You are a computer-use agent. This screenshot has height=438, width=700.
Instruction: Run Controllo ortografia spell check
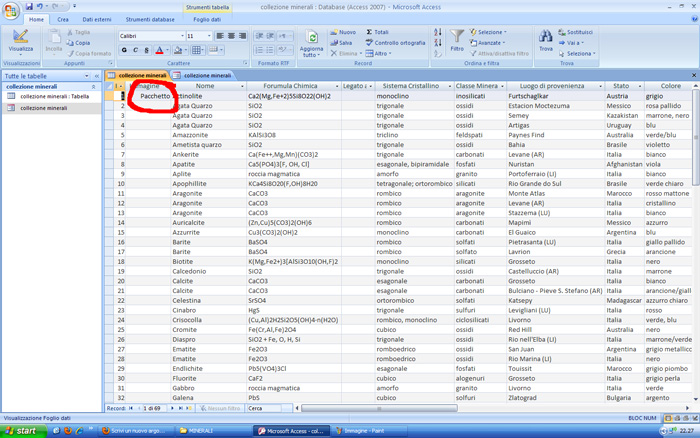(x=395, y=43)
